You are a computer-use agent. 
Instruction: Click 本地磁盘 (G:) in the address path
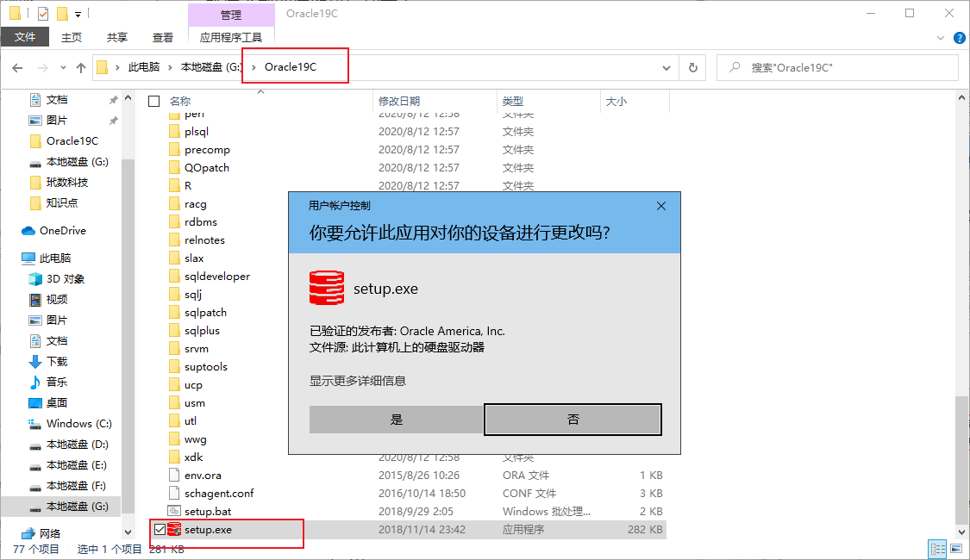[x=211, y=67]
